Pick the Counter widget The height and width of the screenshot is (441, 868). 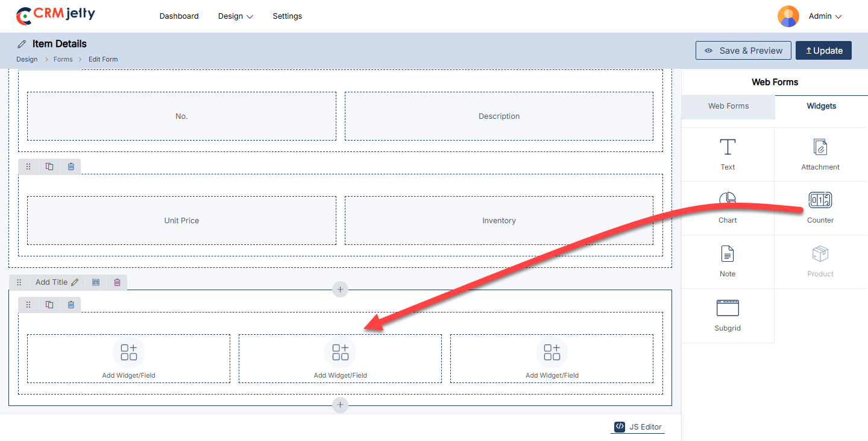tap(820, 207)
